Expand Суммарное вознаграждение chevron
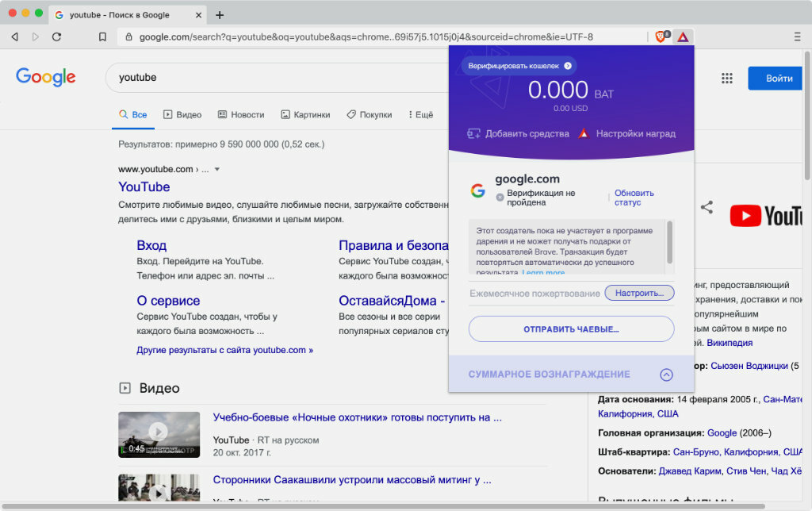 [x=666, y=375]
